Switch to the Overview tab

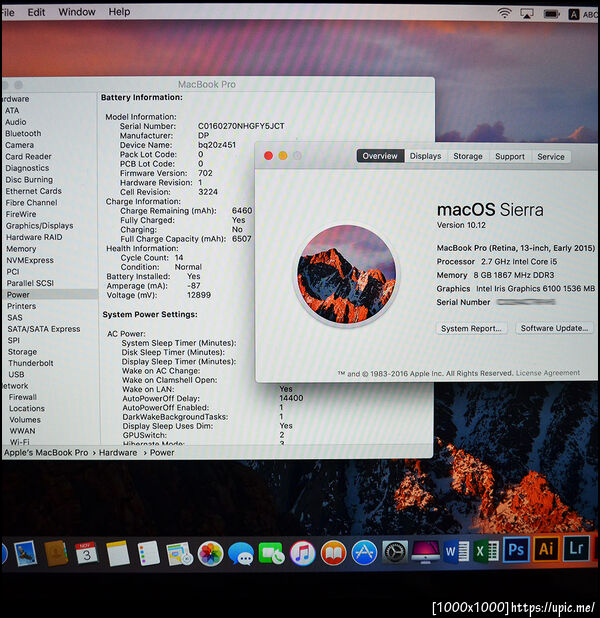click(380, 156)
